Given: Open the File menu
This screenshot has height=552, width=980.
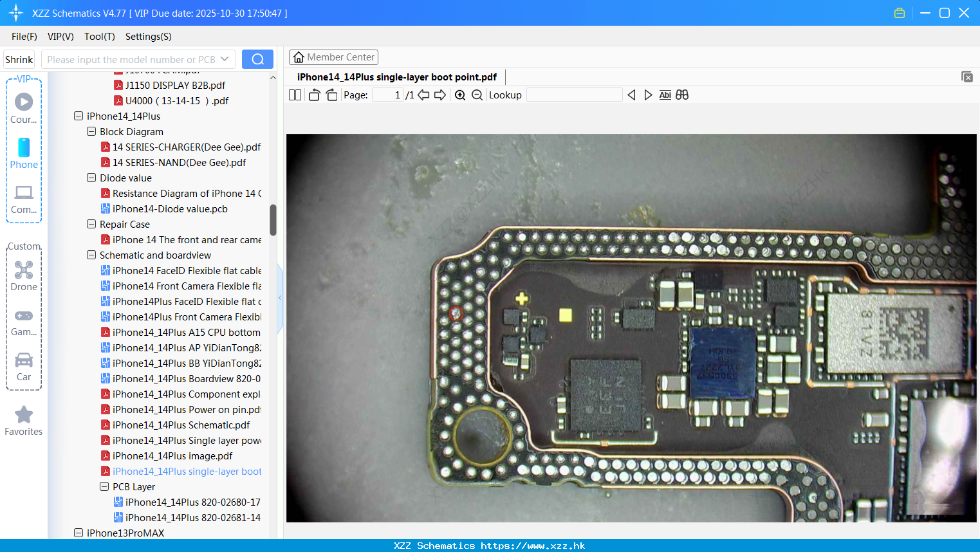Looking at the screenshot, I should click(24, 37).
